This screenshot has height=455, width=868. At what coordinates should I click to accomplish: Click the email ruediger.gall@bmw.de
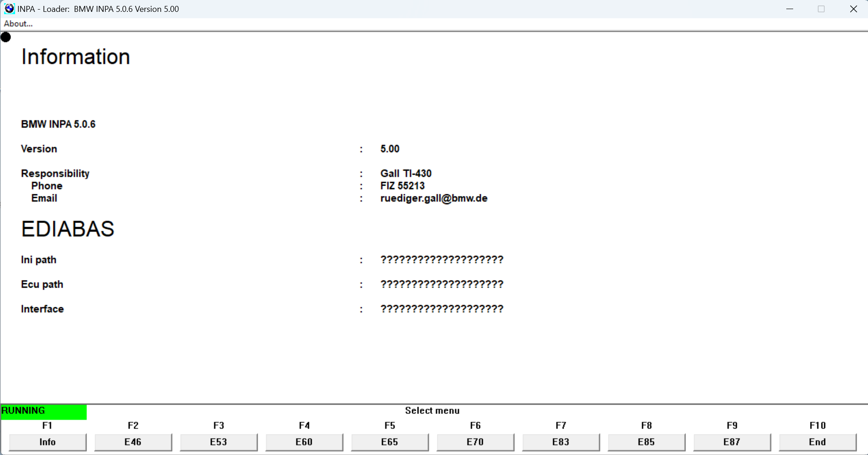434,198
